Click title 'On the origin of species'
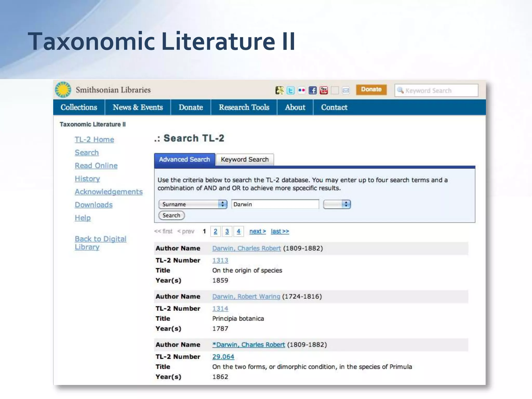The height and width of the screenshot is (399, 532). 247,270
